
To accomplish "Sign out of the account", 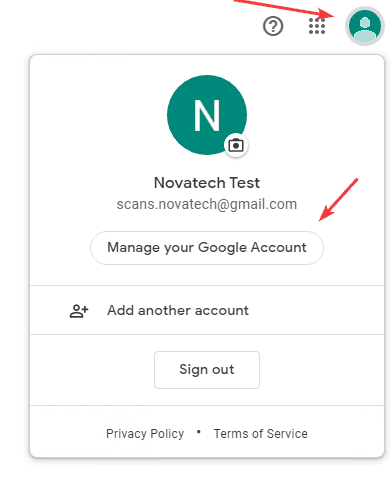I will point(207,370).
